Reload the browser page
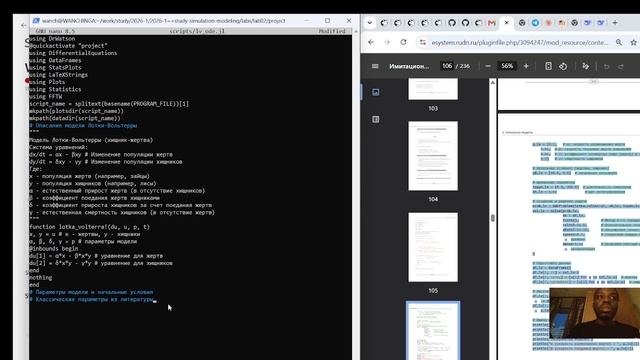The height and width of the screenshot is (360, 640). pyautogui.click(x=403, y=42)
